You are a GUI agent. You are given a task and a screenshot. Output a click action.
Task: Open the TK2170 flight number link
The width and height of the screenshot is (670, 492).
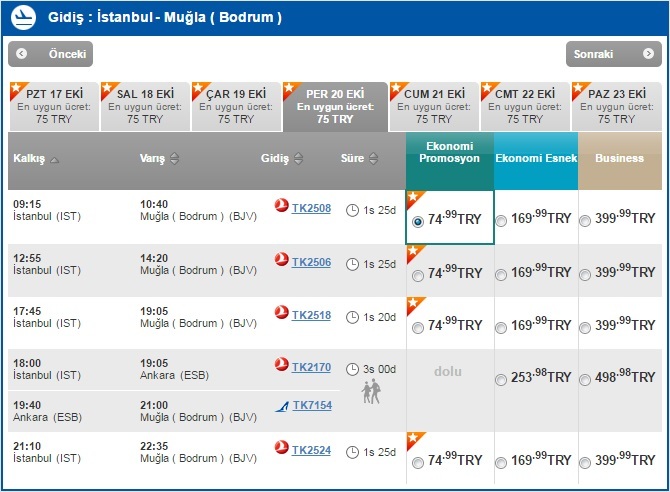pos(311,368)
